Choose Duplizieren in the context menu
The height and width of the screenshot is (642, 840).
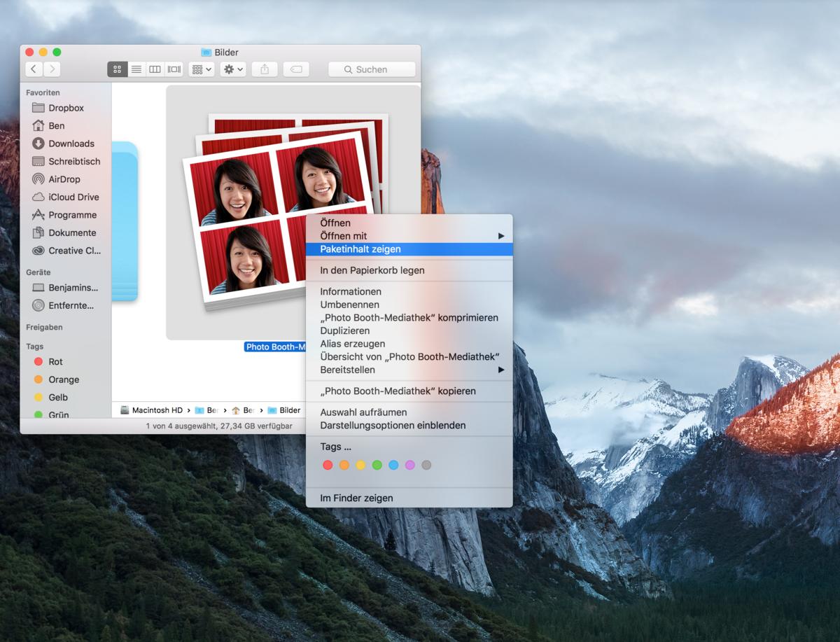pos(409,330)
